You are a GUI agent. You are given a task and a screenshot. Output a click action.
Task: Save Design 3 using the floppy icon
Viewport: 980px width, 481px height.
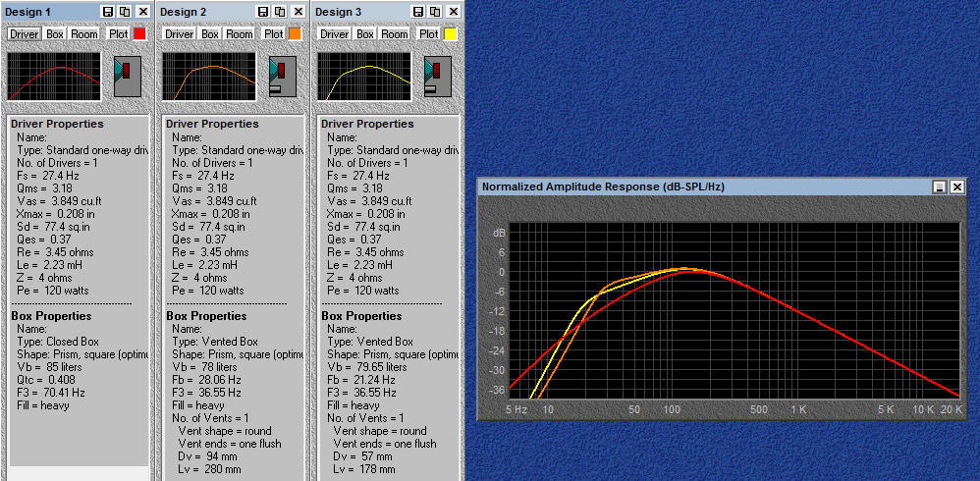coord(418,11)
